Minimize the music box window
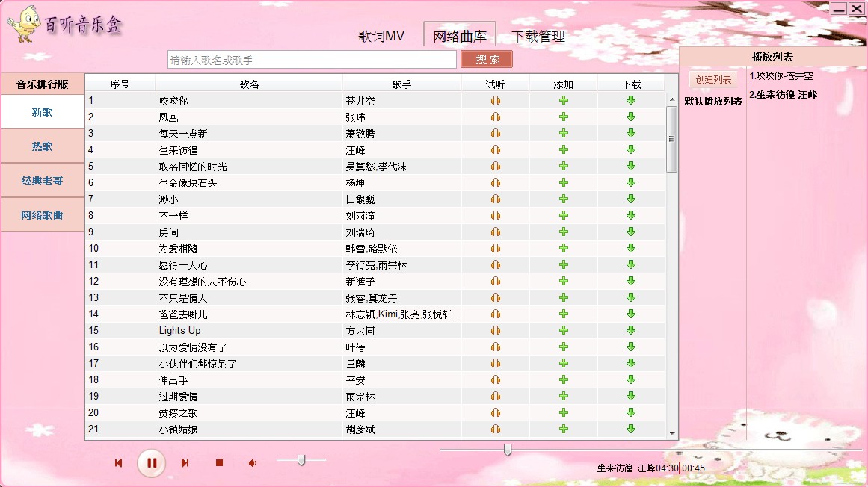The image size is (868, 487). tap(839, 8)
